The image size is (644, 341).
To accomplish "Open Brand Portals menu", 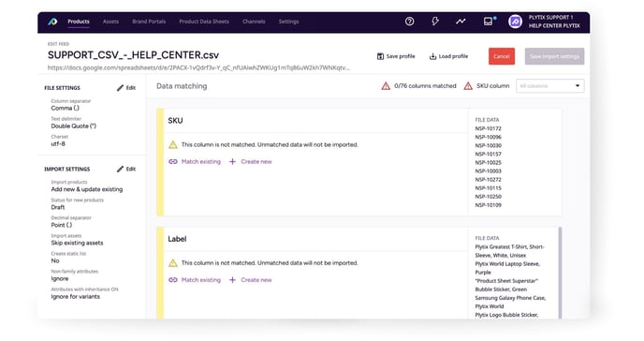I will pos(149,22).
